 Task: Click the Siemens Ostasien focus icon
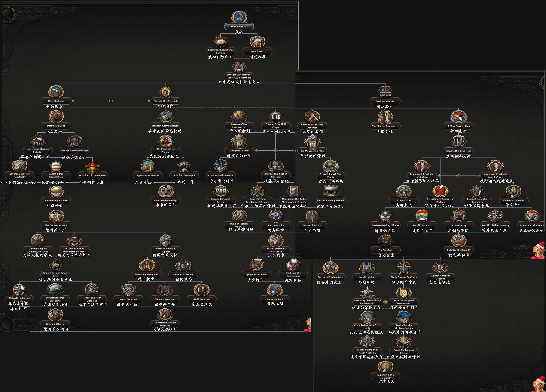tap(165, 290)
